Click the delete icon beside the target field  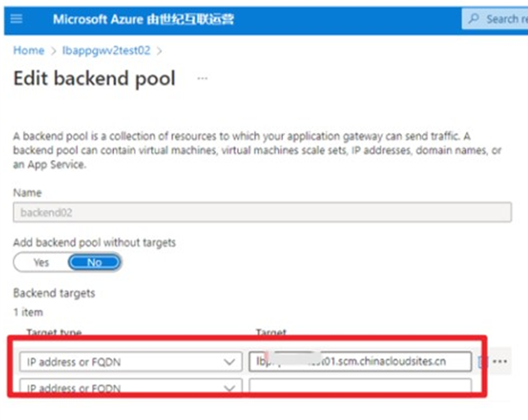click(482, 361)
